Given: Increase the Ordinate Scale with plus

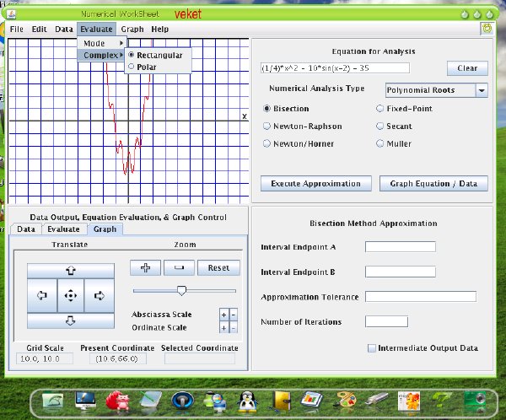Looking at the screenshot, I should coord(223,328).
